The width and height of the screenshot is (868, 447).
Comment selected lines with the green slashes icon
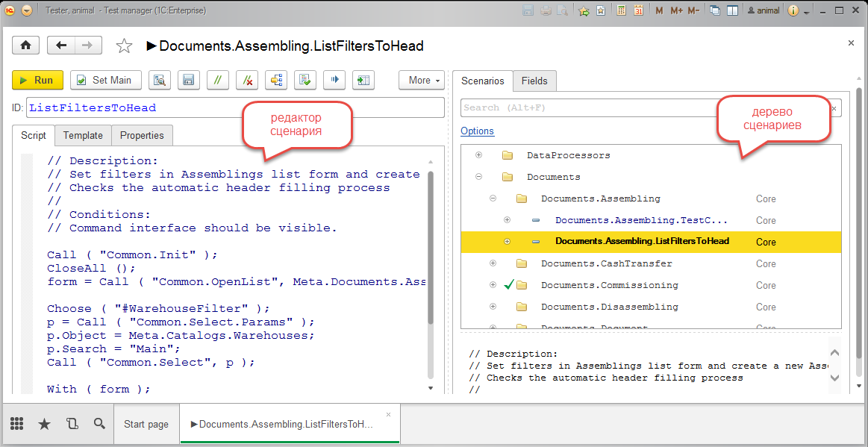(218, 80)
